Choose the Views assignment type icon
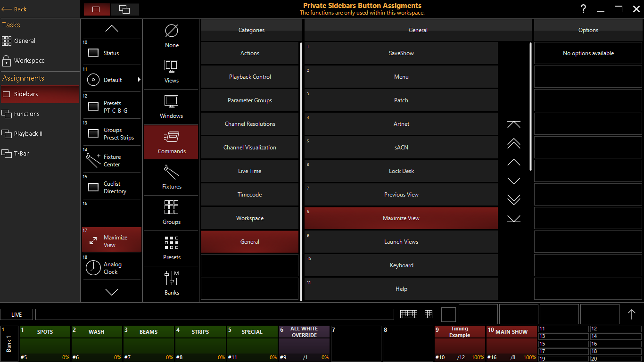 (171, 66)
